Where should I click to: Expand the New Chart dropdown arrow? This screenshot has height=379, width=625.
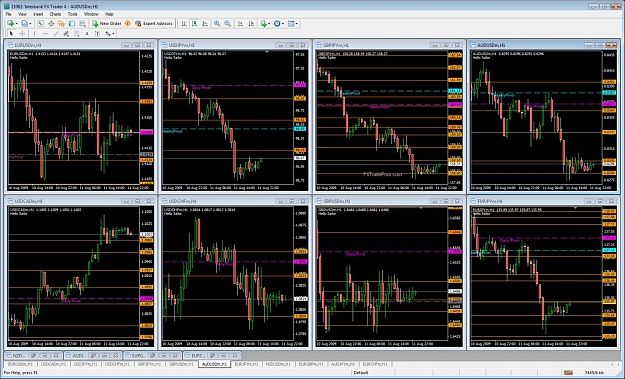(x=16, y=24)
